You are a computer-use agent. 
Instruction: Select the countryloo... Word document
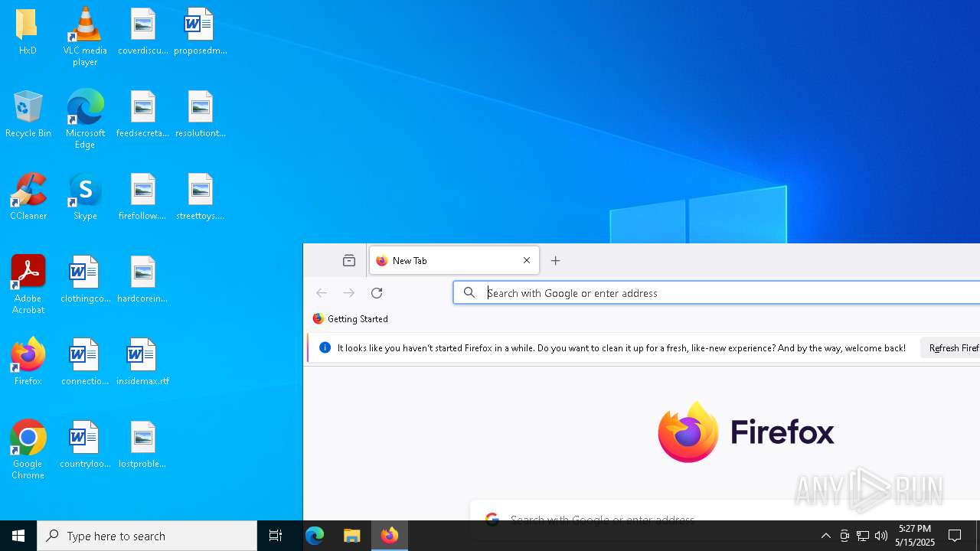pyautogui.click(x=85, y=445)
